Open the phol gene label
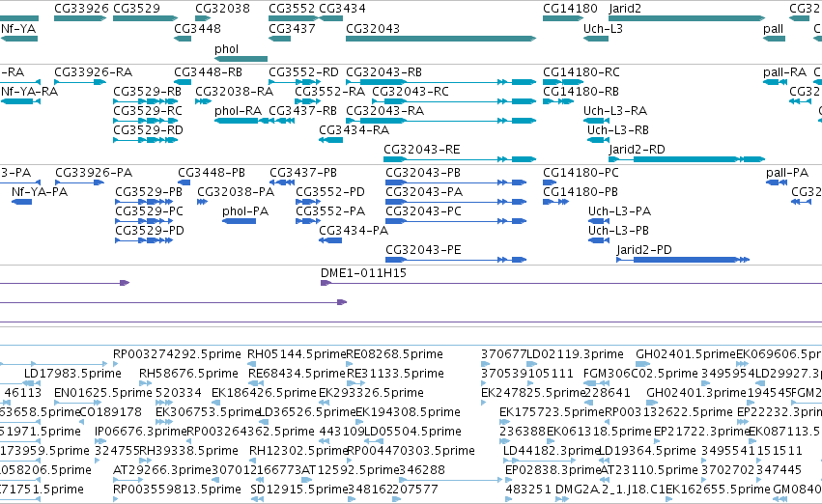This screenshot has height=504, width=822. tap(226, 48)
